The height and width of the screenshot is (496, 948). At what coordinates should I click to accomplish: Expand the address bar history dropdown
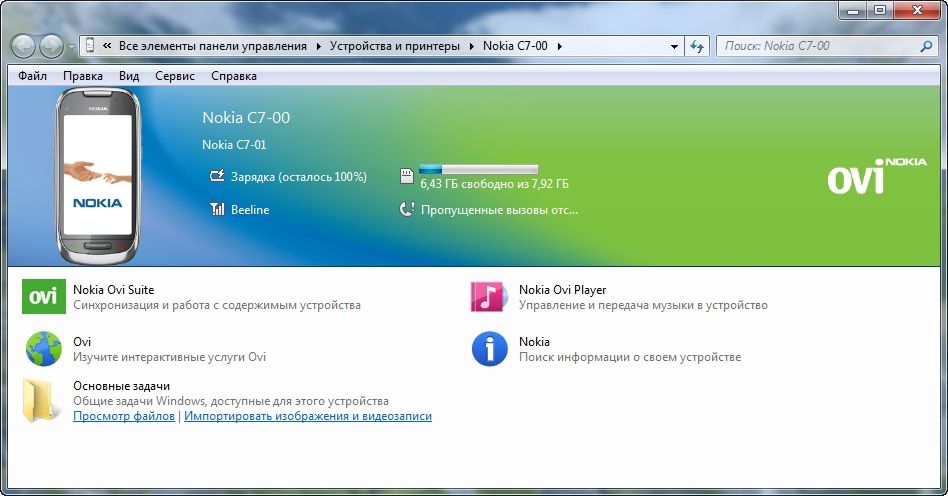(673, 46)
